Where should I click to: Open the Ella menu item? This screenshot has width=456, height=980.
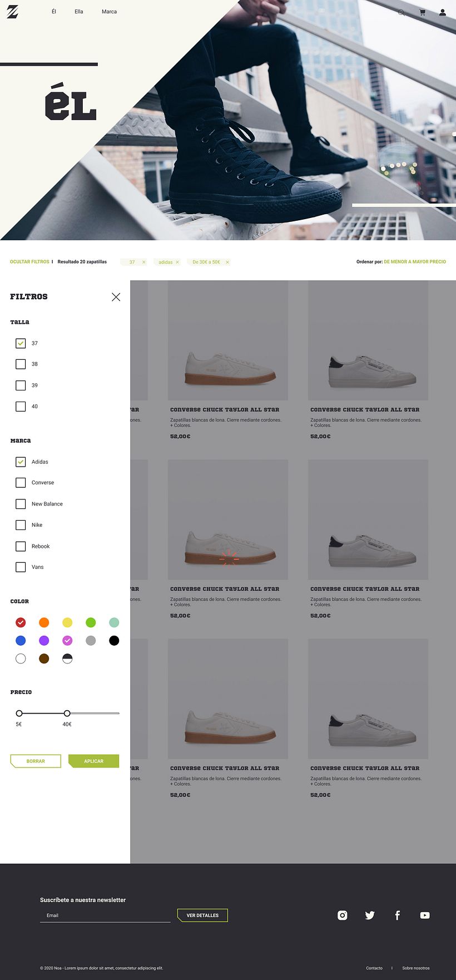(x=79, y=12)
